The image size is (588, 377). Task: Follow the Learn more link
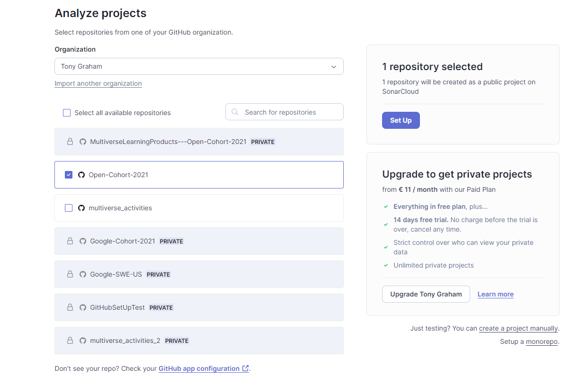[495, 294]
